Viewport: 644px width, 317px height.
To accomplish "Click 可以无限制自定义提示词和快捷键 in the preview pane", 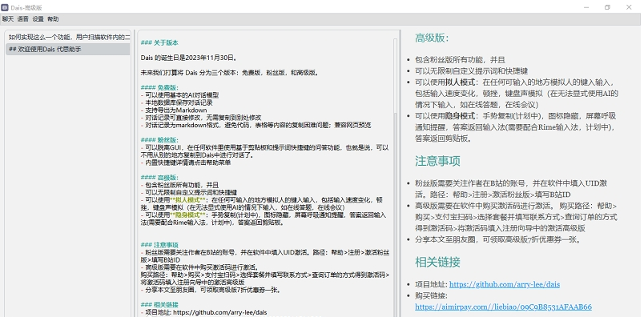I will (471, 71).
